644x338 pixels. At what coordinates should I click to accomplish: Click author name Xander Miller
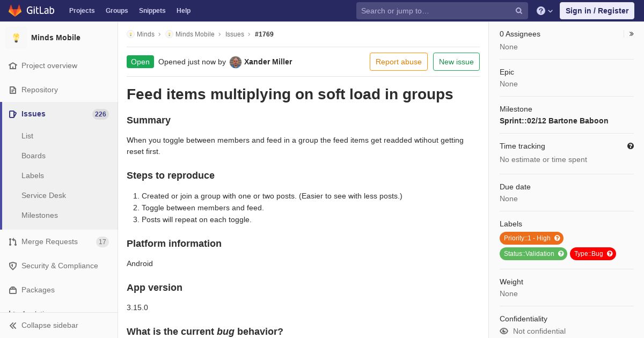pyautogui.click(x=268, y=62)
